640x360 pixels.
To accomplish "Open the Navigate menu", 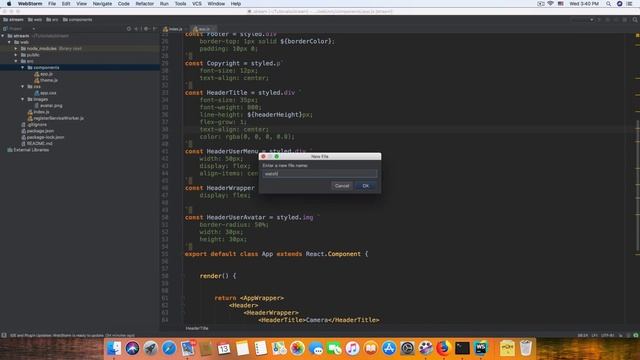I will [x=102, y=4].
